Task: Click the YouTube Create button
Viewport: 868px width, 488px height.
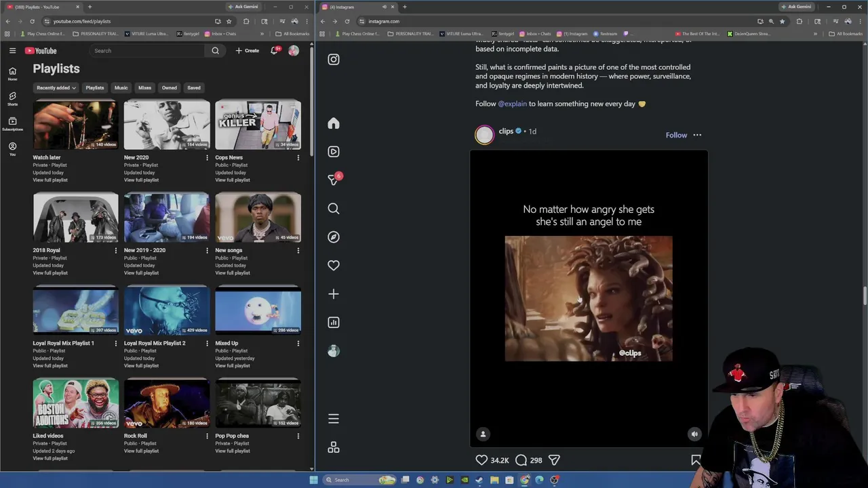Action: [248, 51]
